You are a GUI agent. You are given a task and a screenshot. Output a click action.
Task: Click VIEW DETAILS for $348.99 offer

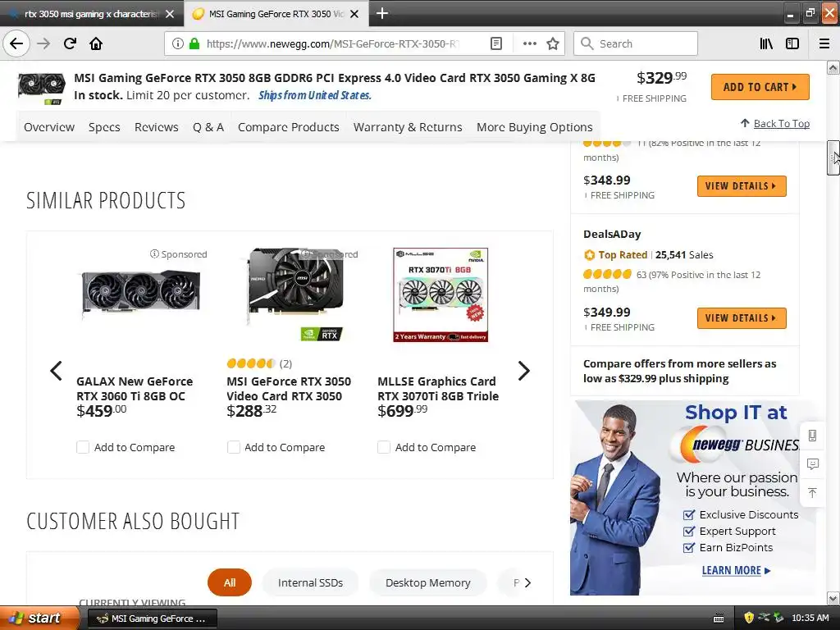pos(742,186)
